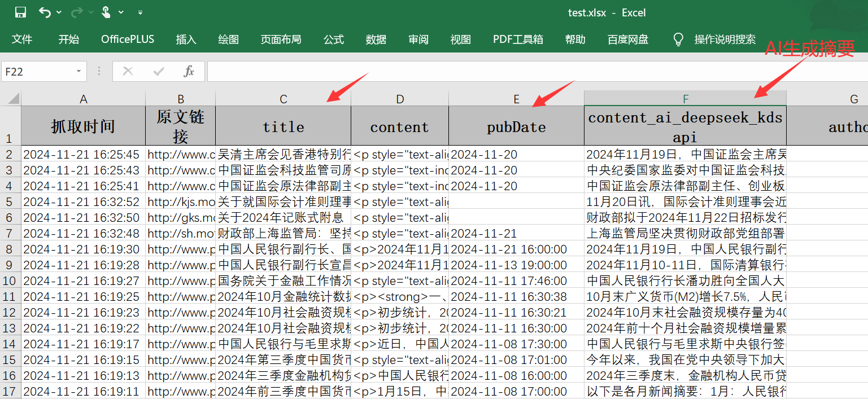Select column C header
868x399 pixels.
point(283,99)
